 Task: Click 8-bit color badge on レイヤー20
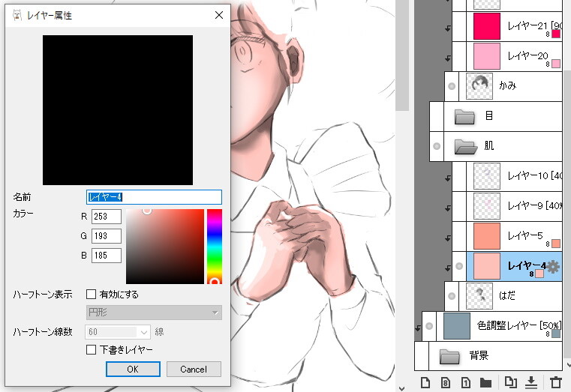click(556, 64)
